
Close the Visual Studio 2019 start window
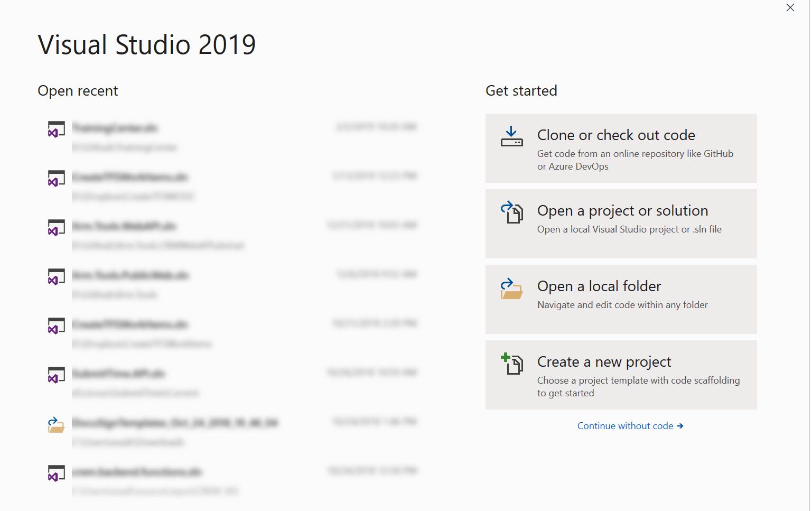790,7
